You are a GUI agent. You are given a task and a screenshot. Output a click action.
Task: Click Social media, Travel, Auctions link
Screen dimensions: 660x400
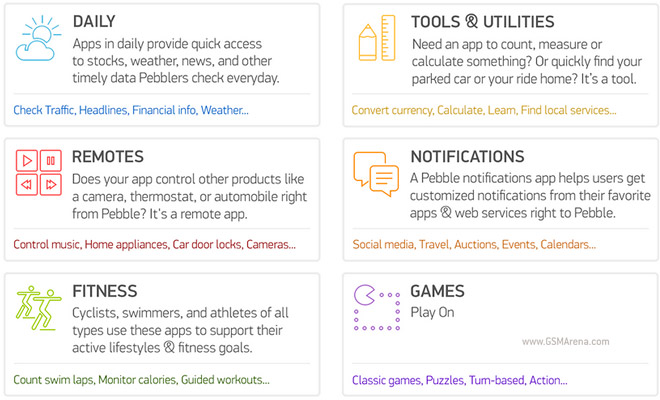coord(474,245)
